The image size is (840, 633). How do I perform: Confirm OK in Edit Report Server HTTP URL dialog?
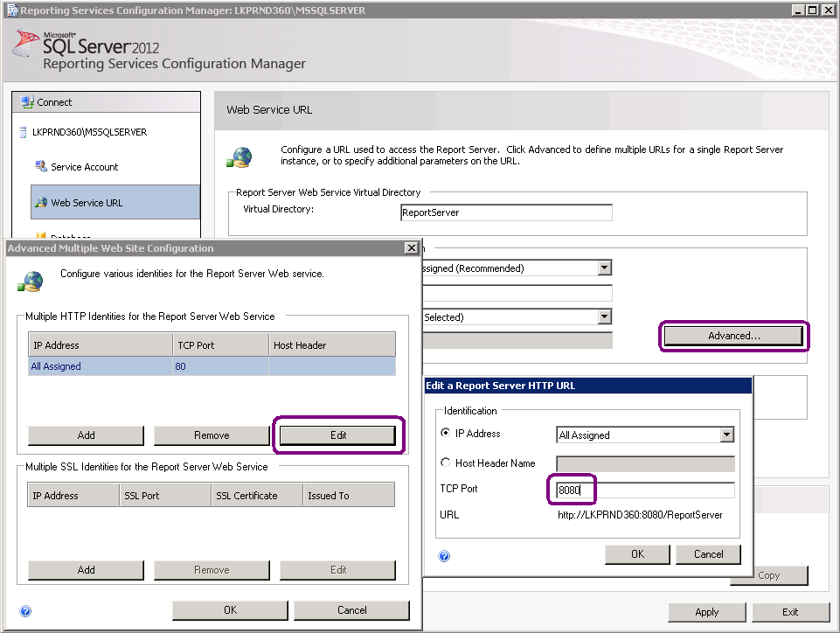coord(637,554)
